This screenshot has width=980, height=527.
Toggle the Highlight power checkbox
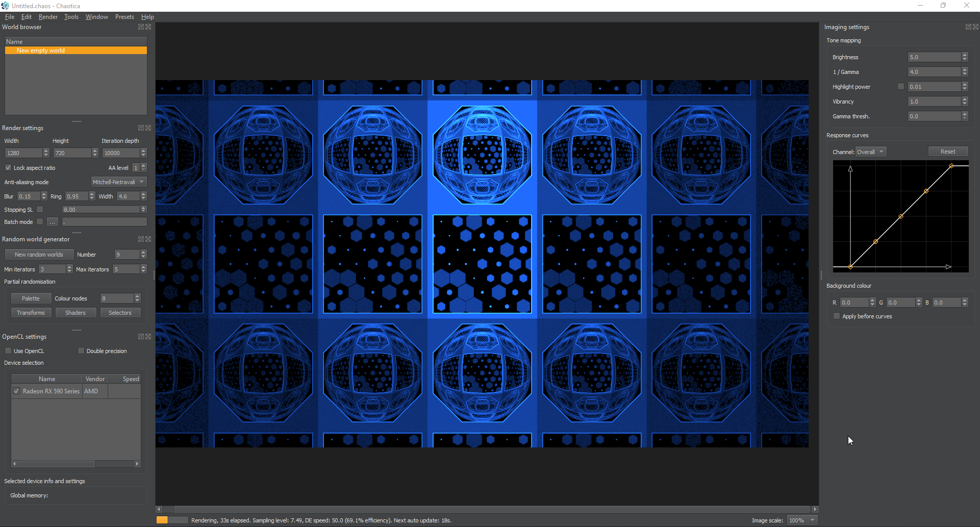(x=901, y=87)
